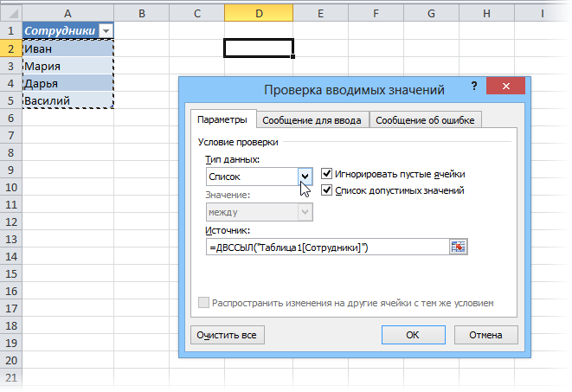Check Распространить изменения на другие ячейки

(x=203, y=303)
